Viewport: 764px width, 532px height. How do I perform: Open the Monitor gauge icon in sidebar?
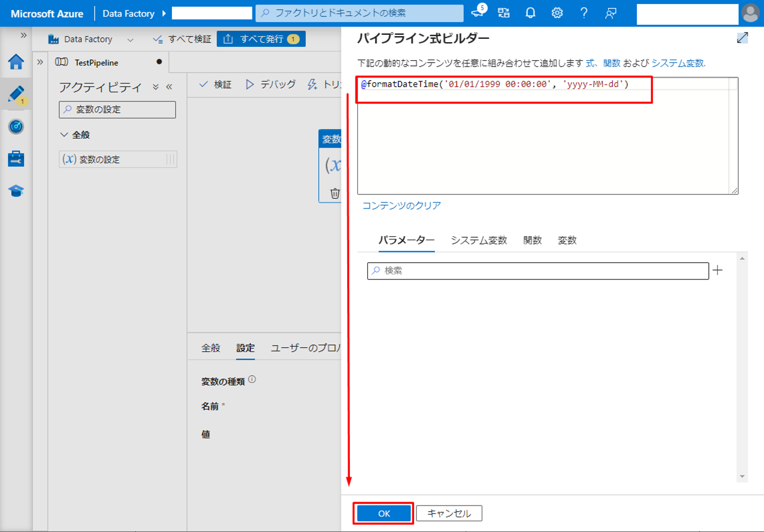click(x=16, y=126)
